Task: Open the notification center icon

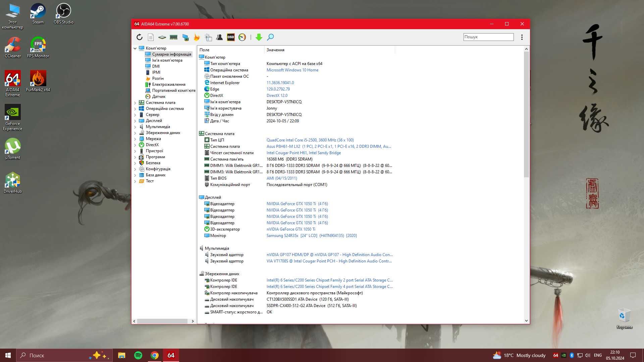Action: (x=633, y=355)
